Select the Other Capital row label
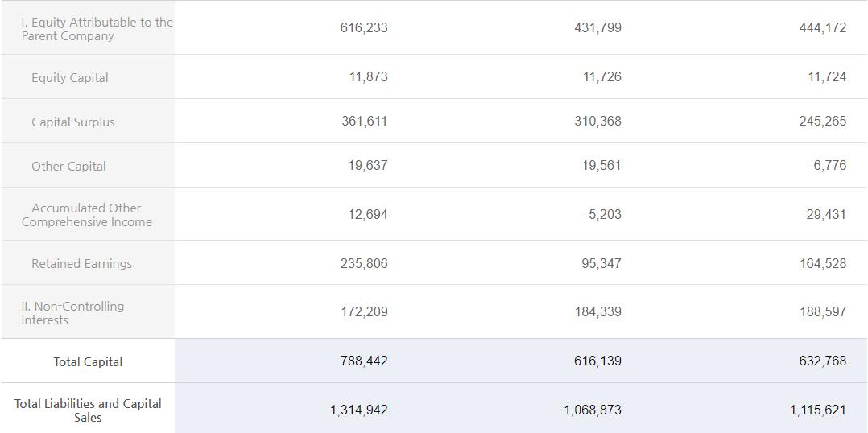 (68, 167)
